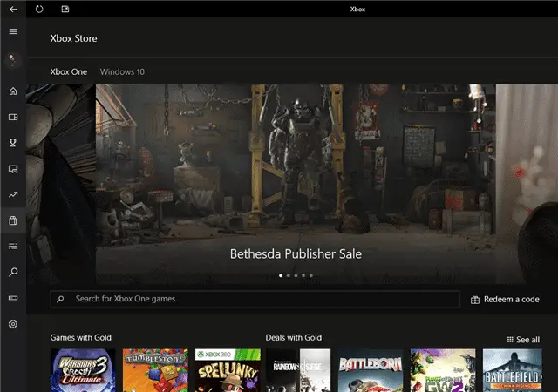The height and width of the screenshot is (392, 558).
Task: Select first carousel dot indicator
Action: click(x=281, y=275)
